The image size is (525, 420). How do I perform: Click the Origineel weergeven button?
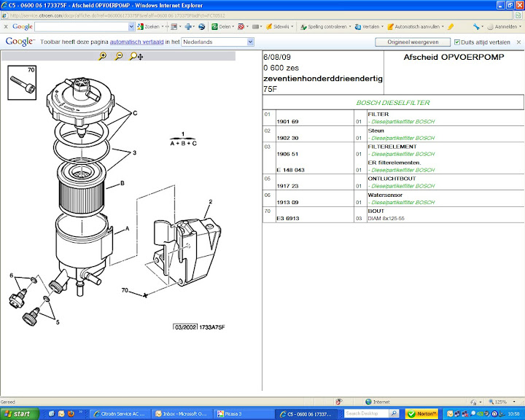[x=413, y=42]
